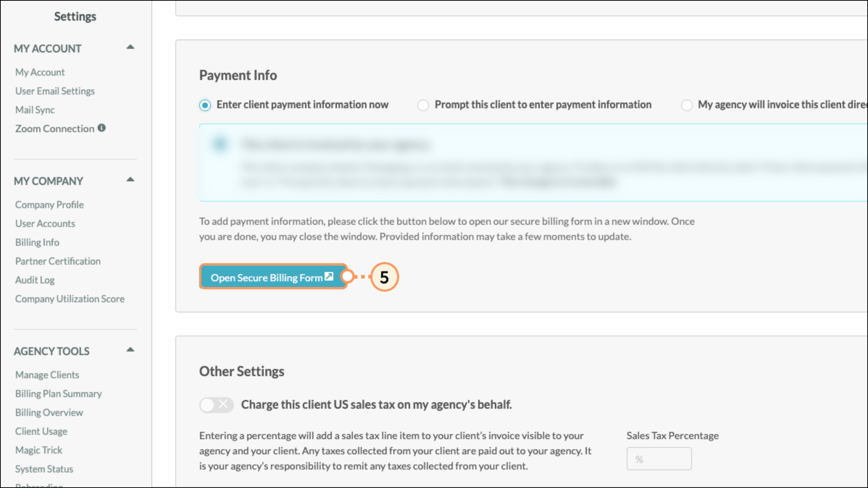Click the step 5 circle annotation
This screenshot has height=488, width=868.
(x=384, y=277)
